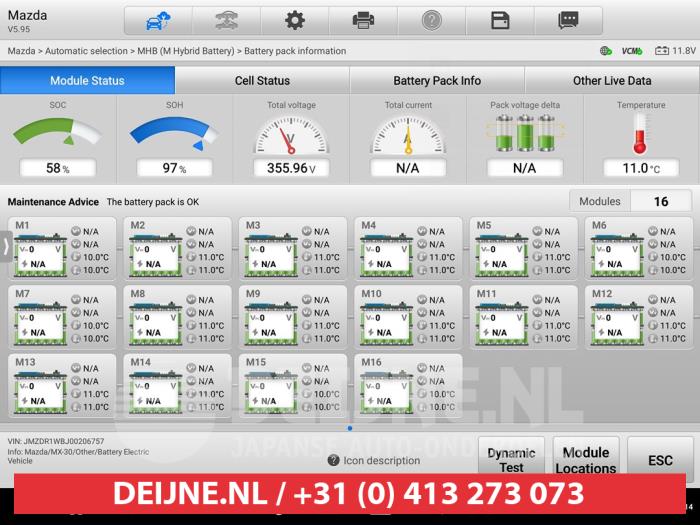Open help question mark icon
The height and width of the screenshot is (525, 700).
pos(431,21)
